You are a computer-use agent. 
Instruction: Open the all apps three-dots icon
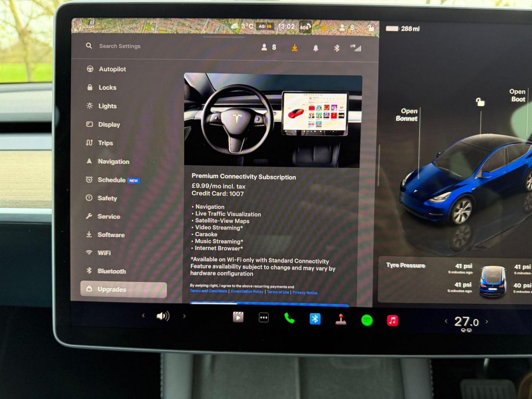coord(264,318)
